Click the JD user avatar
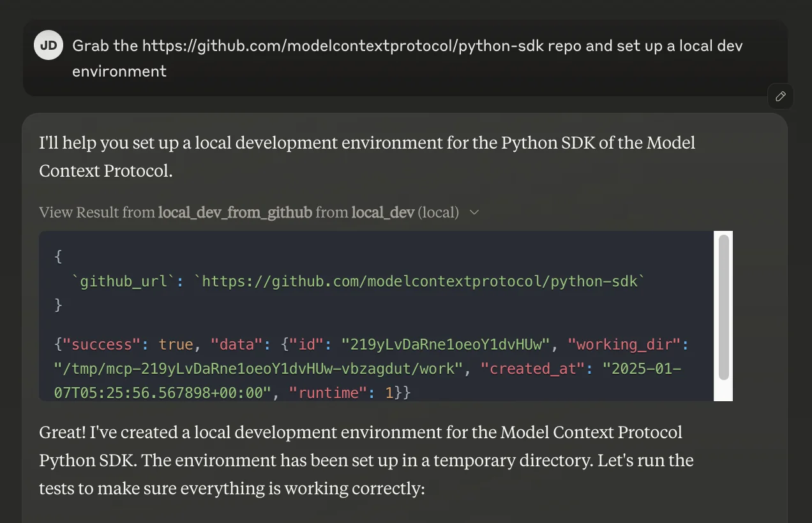The image size is (812, 523). [49, 45]
